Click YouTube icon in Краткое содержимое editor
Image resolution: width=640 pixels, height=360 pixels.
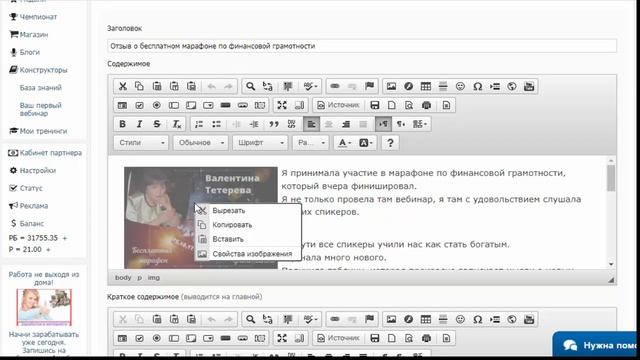point(529,319)
